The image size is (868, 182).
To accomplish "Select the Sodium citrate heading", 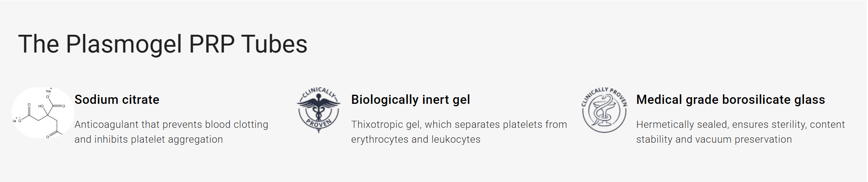I will 117,100.
